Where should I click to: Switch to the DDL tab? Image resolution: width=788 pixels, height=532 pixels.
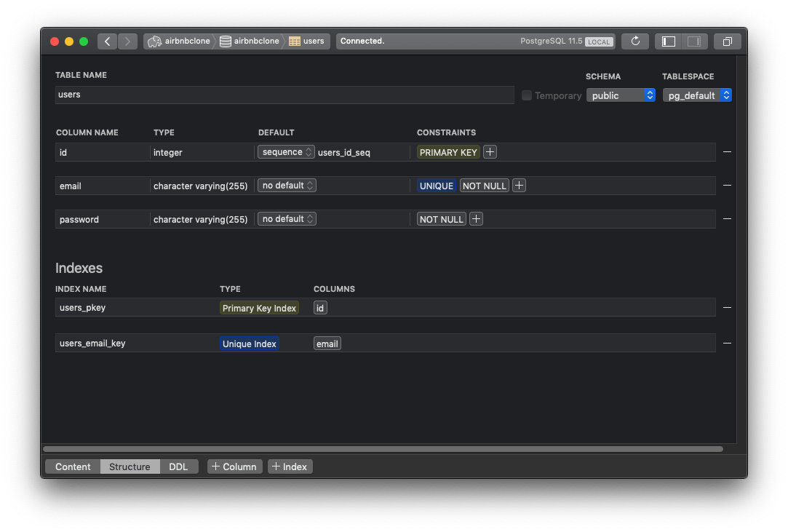[x=178, y=467]
